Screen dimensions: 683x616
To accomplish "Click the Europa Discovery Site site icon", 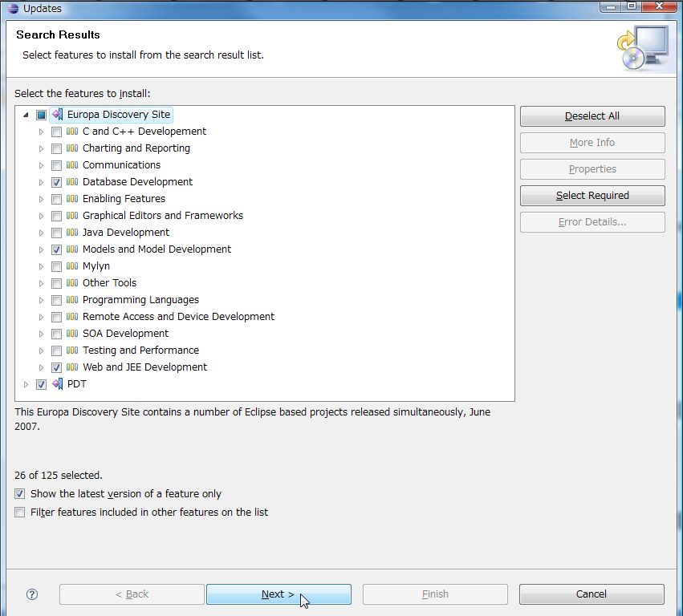I will [x=57, y=115].
